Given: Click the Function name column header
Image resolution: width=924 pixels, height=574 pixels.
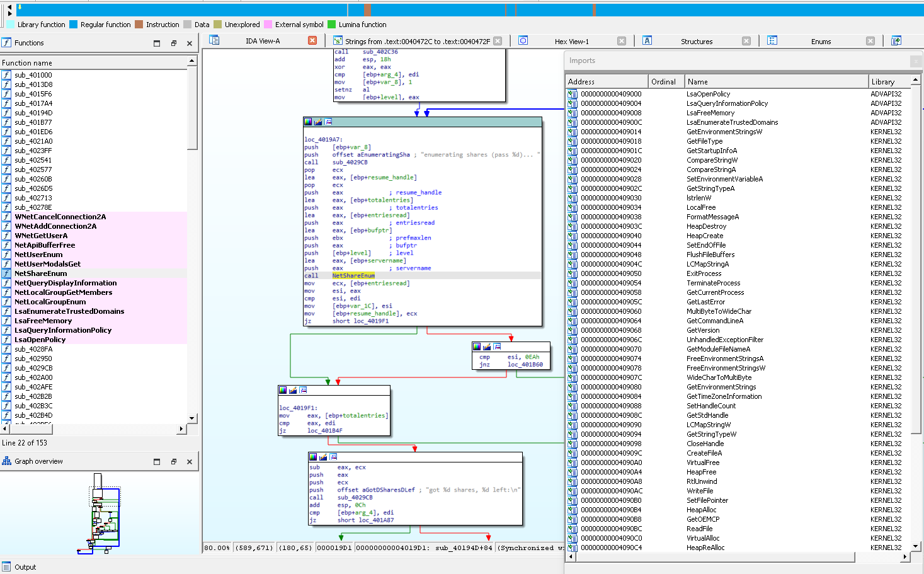Looking at the screenshot, I should click(x=94, y=63).
